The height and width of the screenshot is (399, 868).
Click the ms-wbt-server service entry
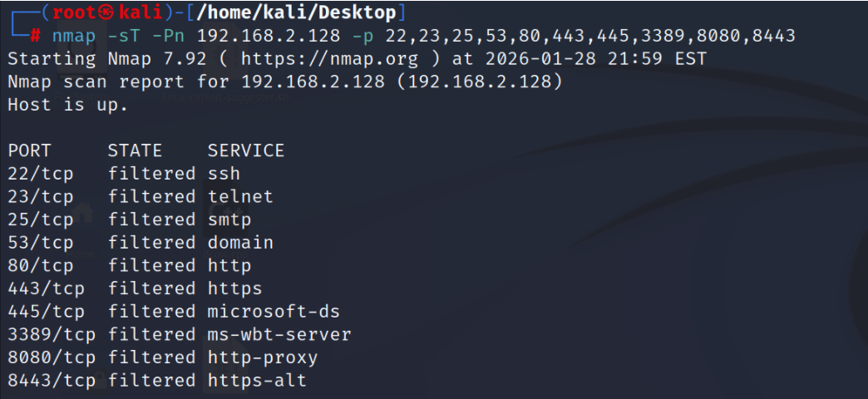point(279,335)
